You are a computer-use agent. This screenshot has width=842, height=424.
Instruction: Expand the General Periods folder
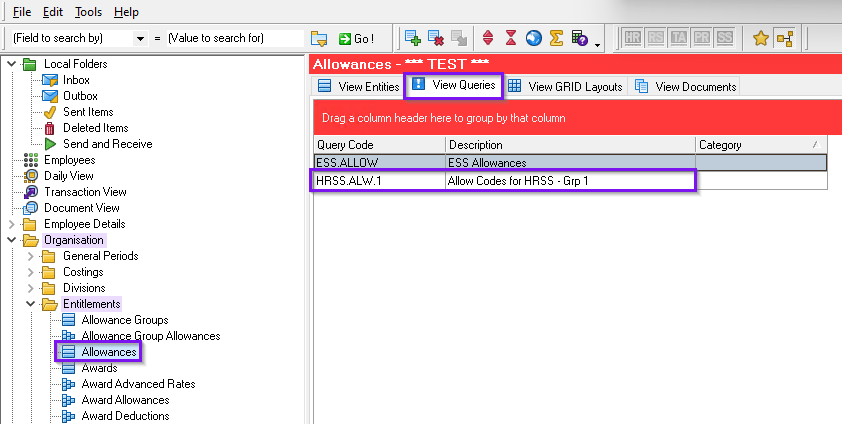point(31,256)
